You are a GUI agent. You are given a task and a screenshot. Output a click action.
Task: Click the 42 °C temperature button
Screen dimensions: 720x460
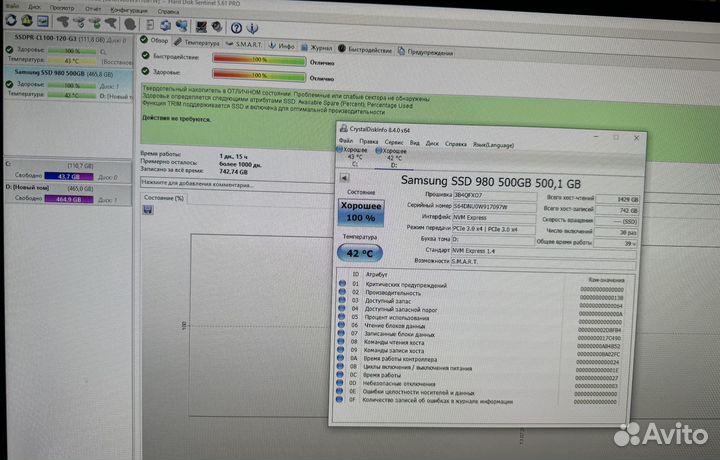[360, 253]
